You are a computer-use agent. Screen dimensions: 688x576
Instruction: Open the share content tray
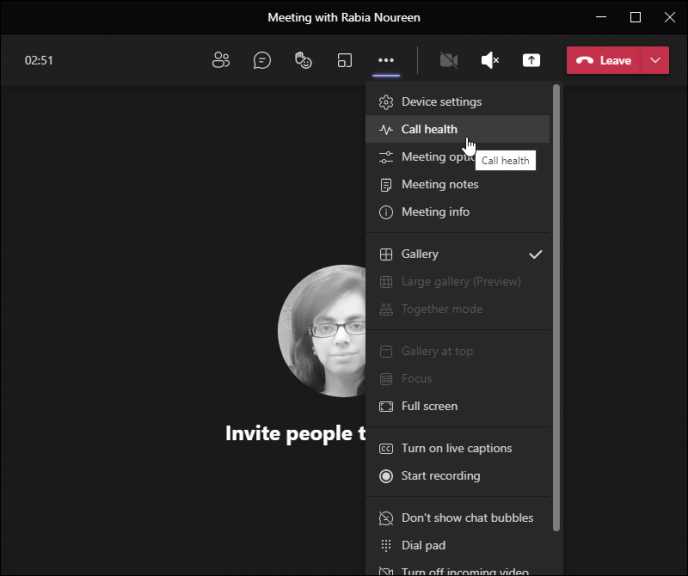click(x=531, y=60)
